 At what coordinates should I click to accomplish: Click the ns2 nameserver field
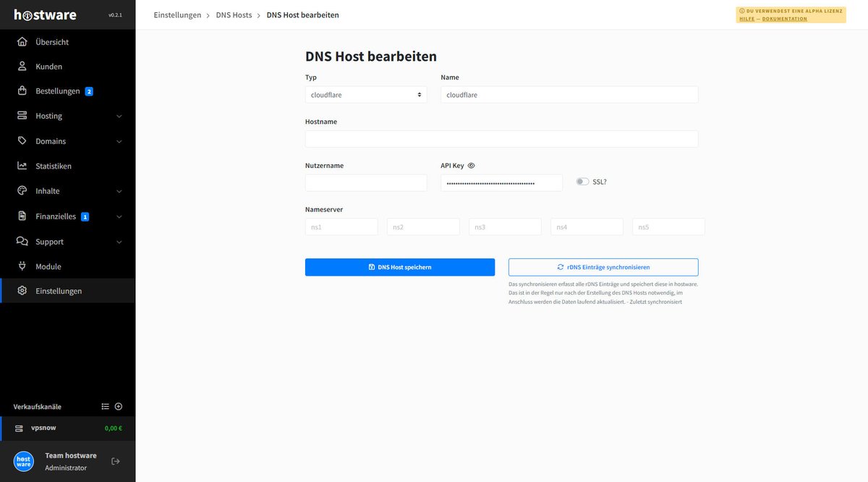423,227
